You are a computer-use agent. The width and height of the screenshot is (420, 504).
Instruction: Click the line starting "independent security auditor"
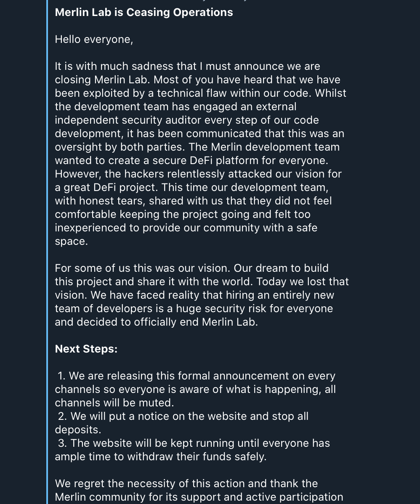(x=186, y=120)
